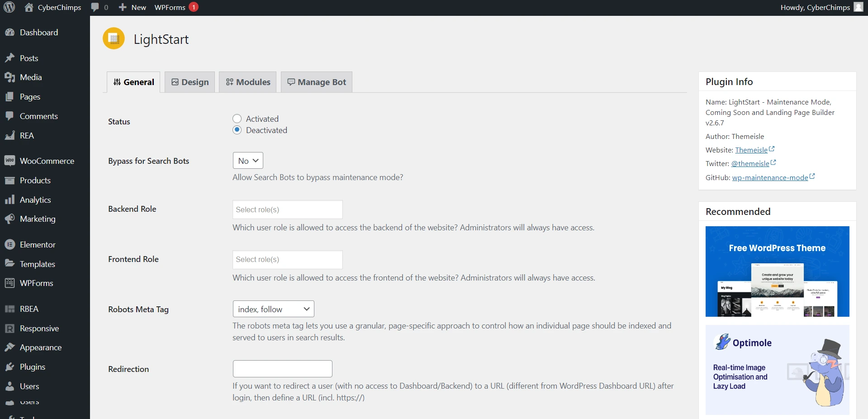This screenshot has width=868, height=419.
Task: Click the Redirection URL input field
Action: tap(283, 369)
